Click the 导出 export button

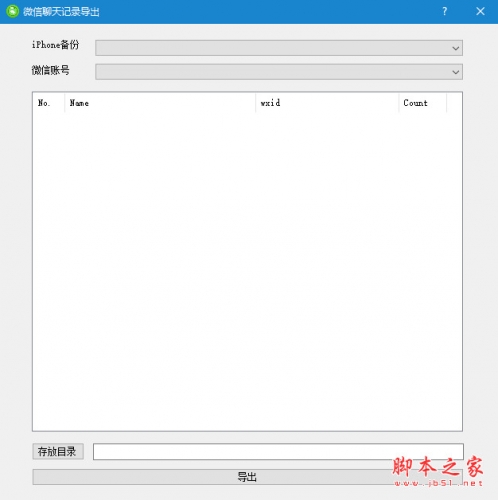(247, 477)
